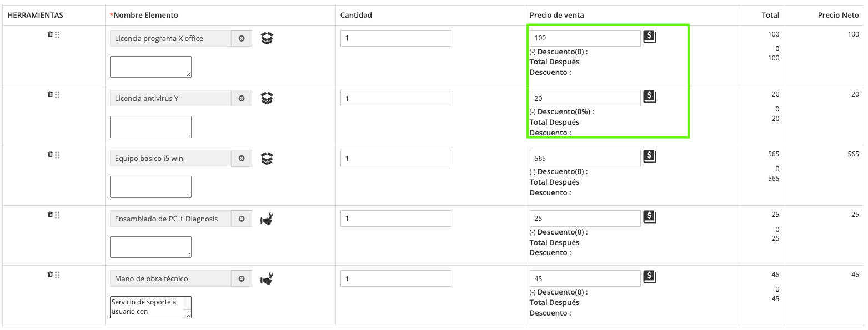
Task: Click Cantidad field for Equipo básico i5 win
Action: pos(395,159)
